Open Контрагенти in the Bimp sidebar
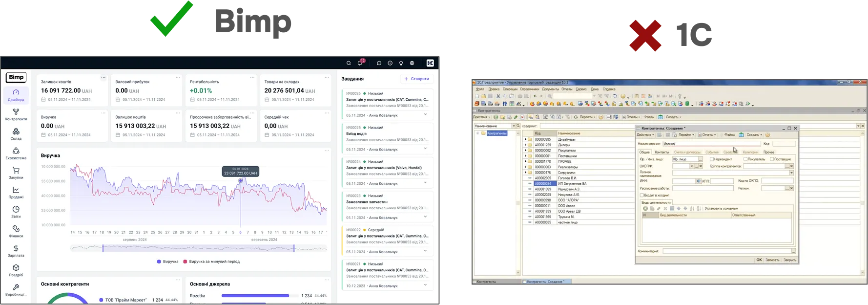 [16, 114]
